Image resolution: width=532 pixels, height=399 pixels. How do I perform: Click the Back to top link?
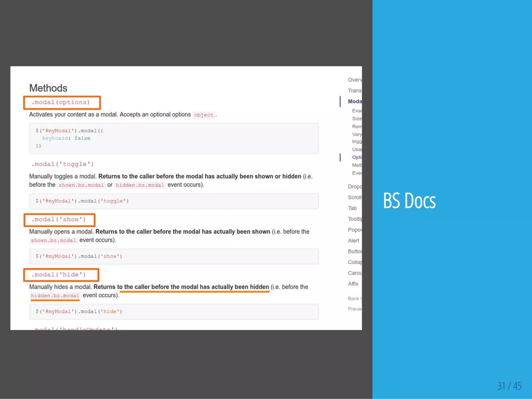click(x=355, y=298)
